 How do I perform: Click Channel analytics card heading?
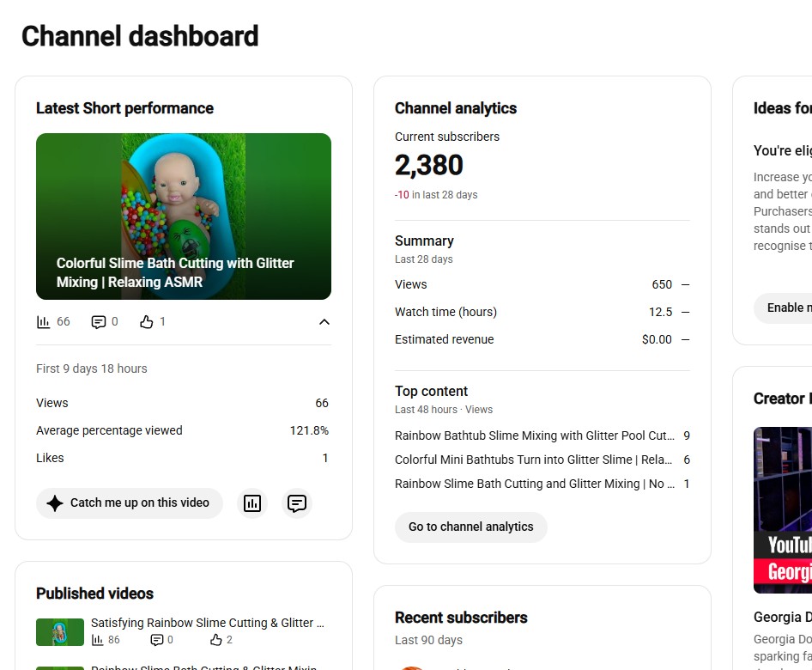pos(456,108)
